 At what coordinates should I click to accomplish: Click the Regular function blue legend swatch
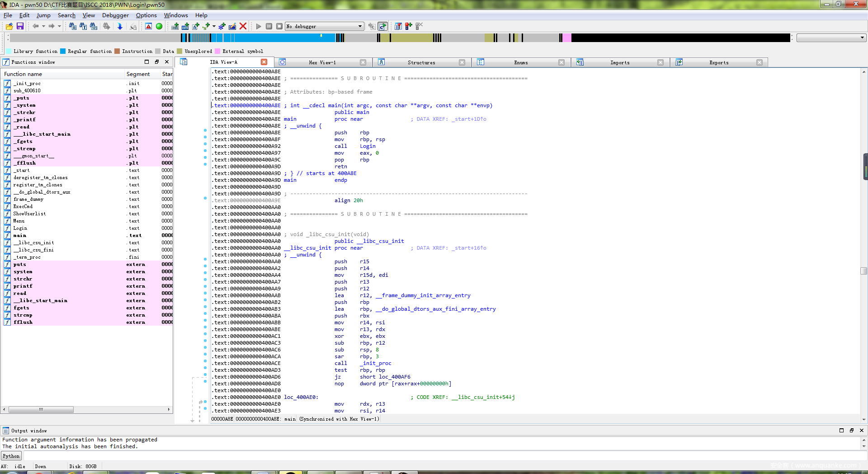tap(63, 51)
